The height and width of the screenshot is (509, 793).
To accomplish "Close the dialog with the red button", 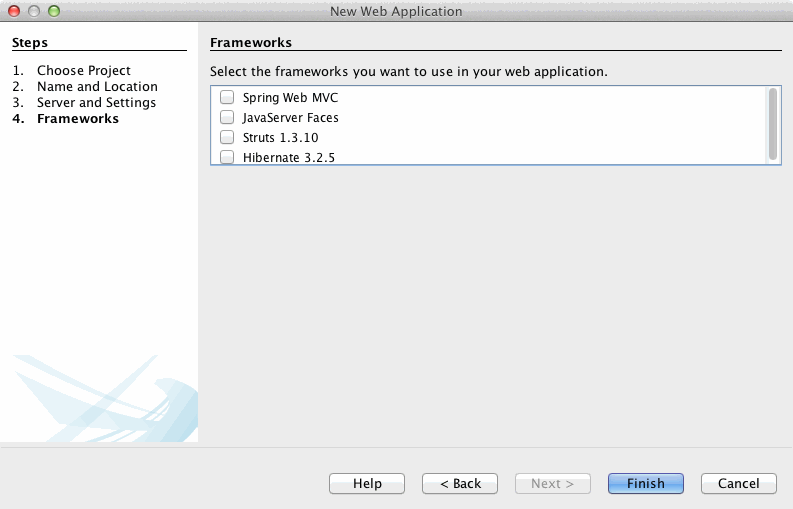I will (x=14, y=11).
